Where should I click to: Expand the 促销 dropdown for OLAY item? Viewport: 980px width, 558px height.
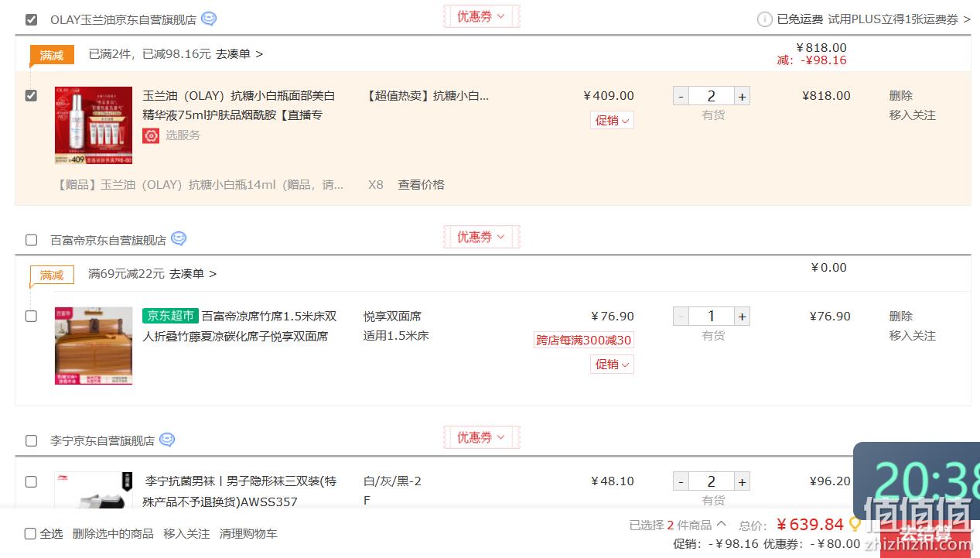point(612,120)
